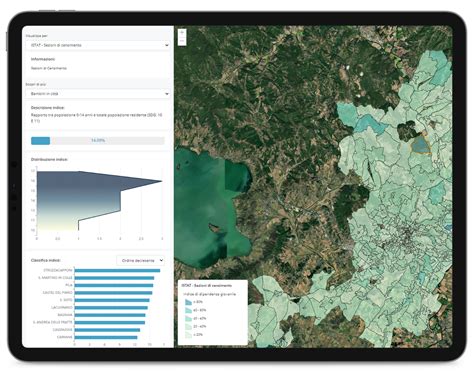Image resolution: width=474 pixels, height=374 pixels.
Task: Open the 'Ordine decrescente' sort dropdown
Action: coord(141,260)
